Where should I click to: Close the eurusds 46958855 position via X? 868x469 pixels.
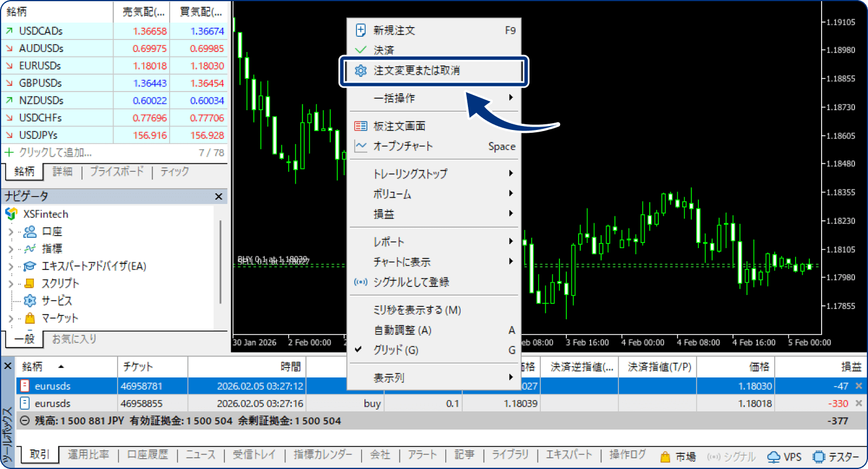859,403
